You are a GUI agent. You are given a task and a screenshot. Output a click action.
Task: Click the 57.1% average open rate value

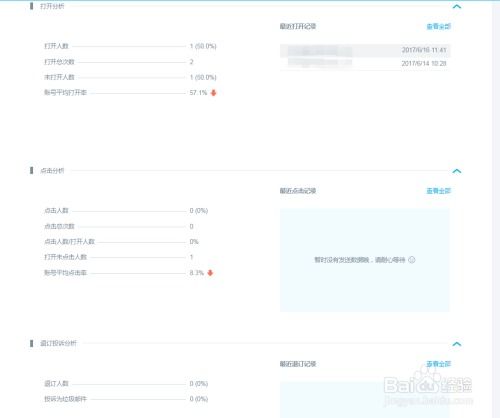(x=198, y=93)
